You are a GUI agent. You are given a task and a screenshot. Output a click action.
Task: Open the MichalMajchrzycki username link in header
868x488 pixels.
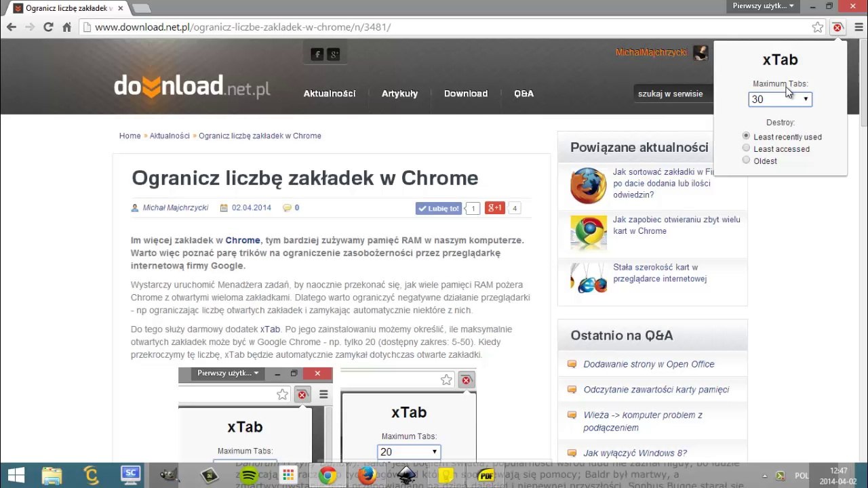point(651,52)
